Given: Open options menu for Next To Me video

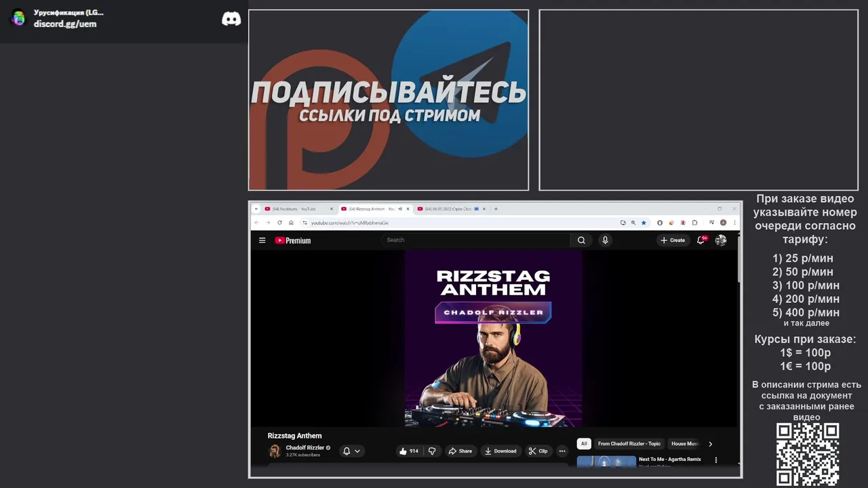Looking at the screenshot, I should [715, 460].
